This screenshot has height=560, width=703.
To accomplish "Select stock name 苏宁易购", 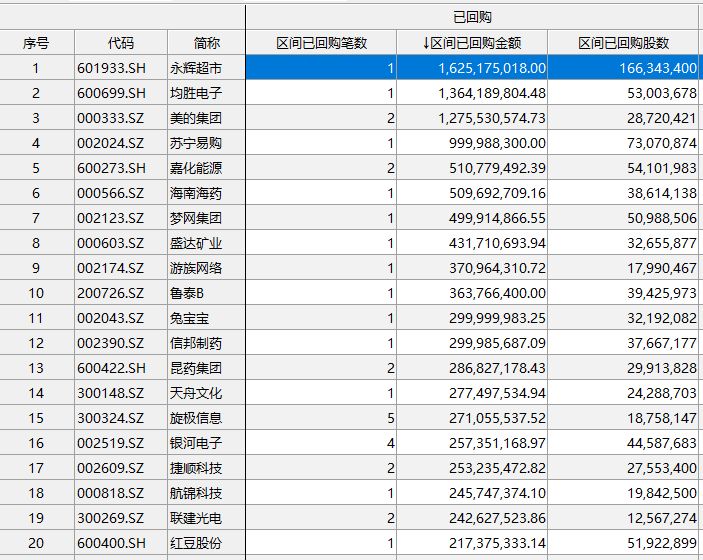I will tap(196, 143).
